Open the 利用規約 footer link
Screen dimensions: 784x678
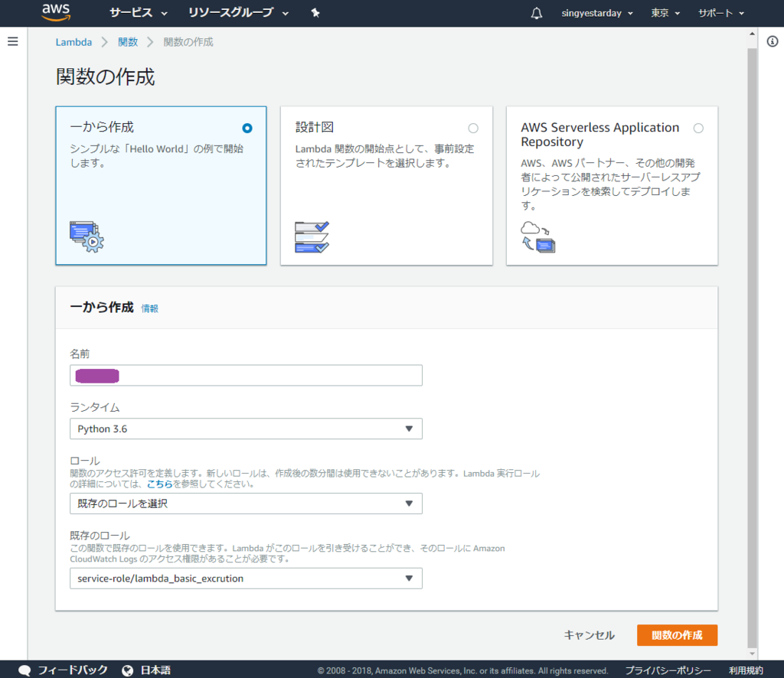746,670
